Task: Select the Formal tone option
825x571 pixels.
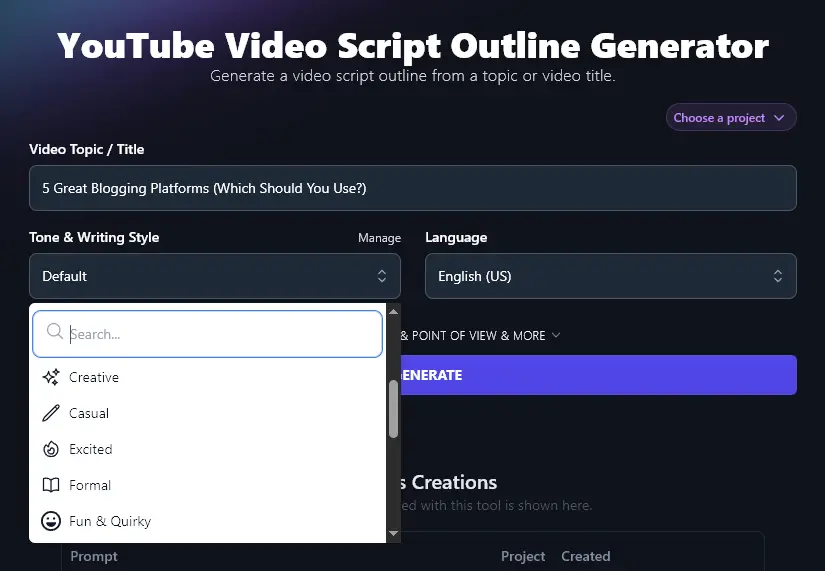Action: click(208, 485)
